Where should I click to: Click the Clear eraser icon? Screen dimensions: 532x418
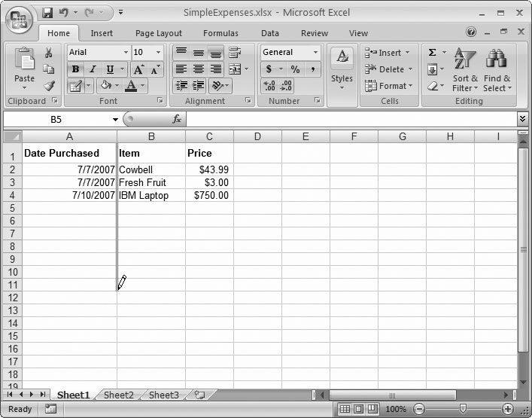click(433, 86)
